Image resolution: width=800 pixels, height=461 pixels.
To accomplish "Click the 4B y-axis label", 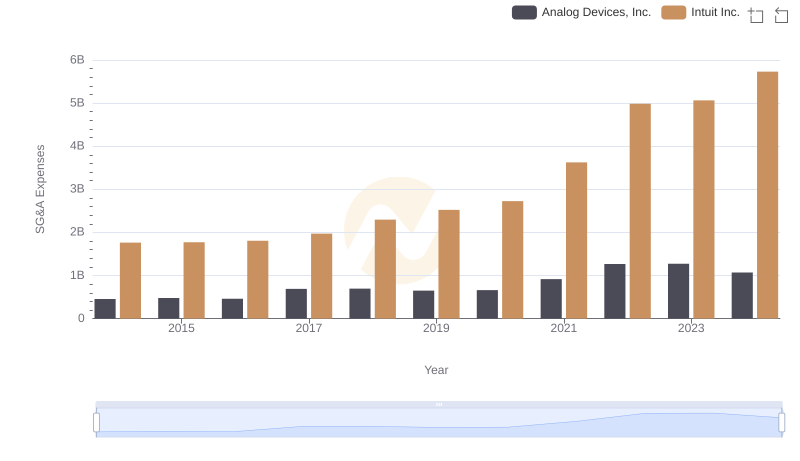I will pos(77,146).
